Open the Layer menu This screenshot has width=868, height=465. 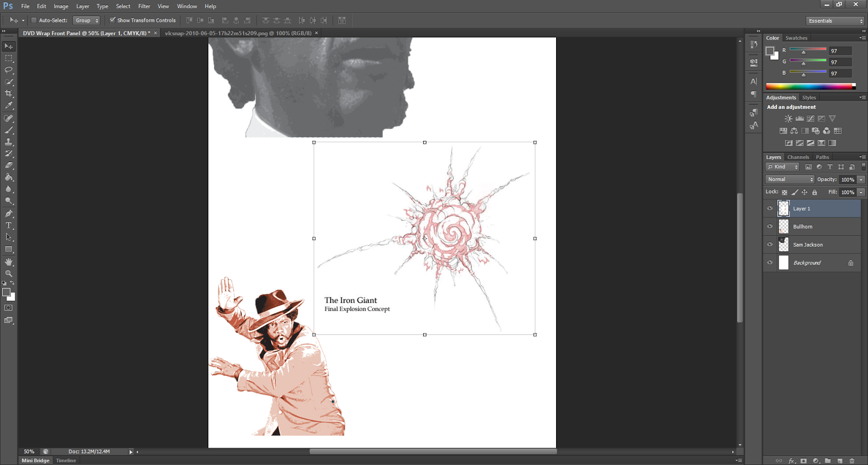[82, 7]
